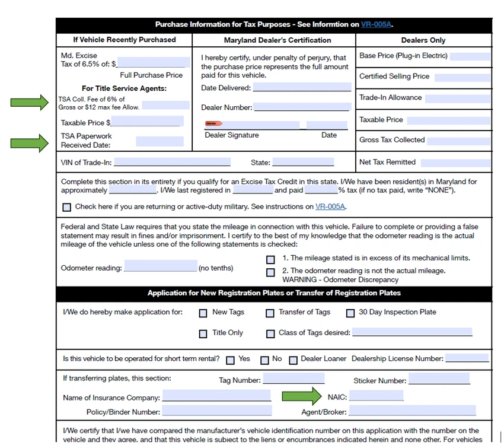
Task: Check odometer reading not actual mileage box
Action: (270, 272)
